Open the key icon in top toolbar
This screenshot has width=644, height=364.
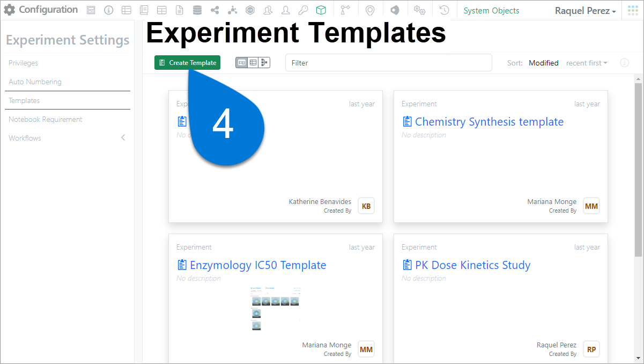pyautogui.click(x=303, y=10)
